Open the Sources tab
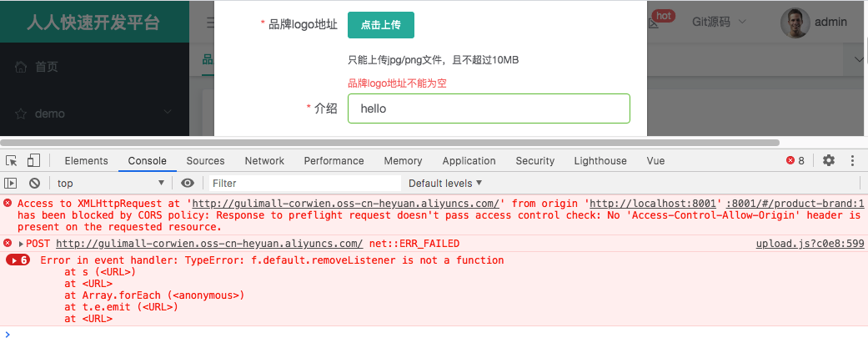 coord(205,161)
